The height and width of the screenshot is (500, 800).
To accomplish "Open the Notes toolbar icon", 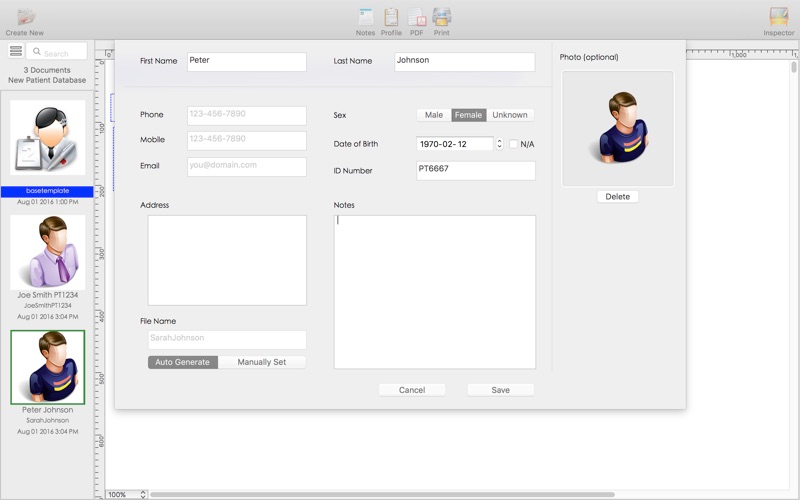I will coord(365,17).
